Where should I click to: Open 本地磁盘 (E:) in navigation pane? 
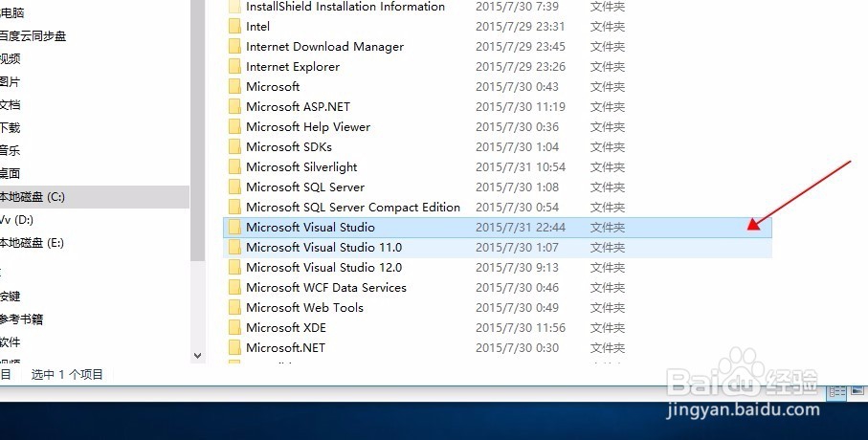(x=32, y=242)
